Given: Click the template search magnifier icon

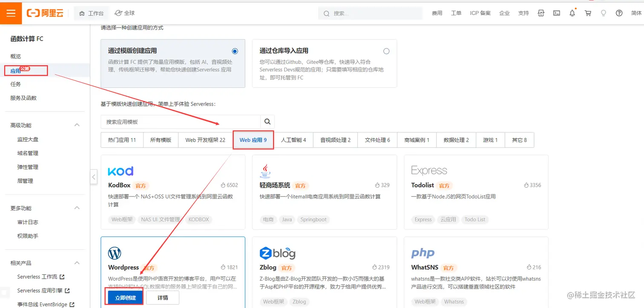Looking at the screenshot, I should coord(267,121).
